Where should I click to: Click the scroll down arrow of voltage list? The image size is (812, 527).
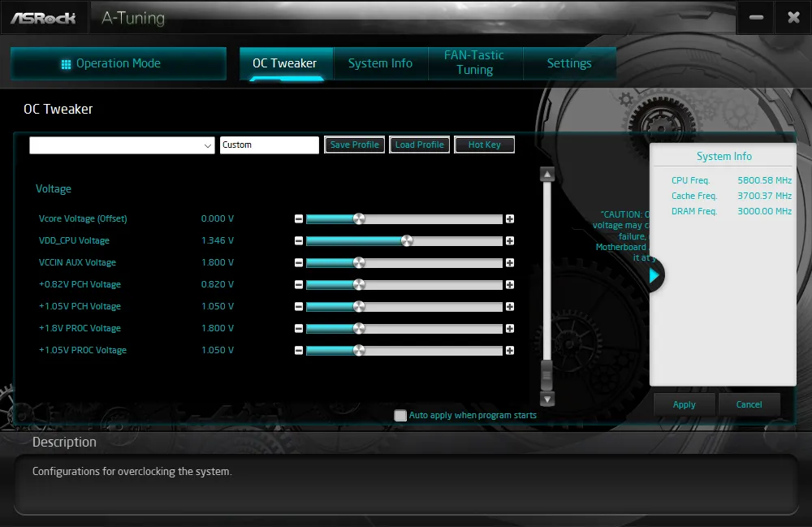tap(547, 399)
